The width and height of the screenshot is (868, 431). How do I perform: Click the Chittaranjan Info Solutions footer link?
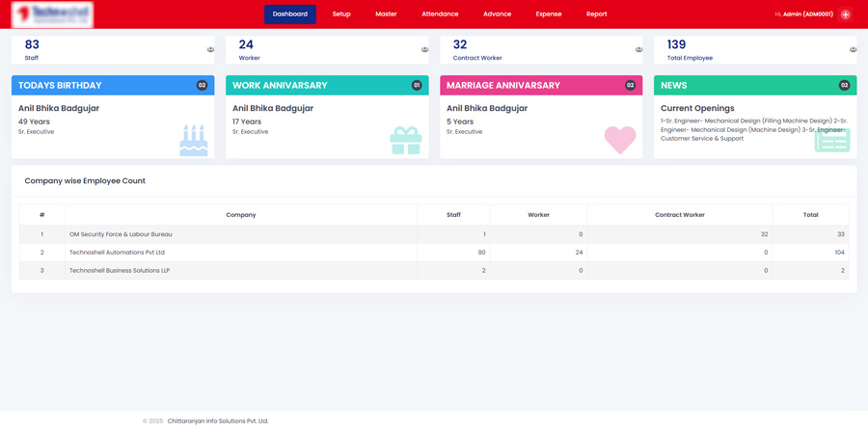(x=218, y=421)
